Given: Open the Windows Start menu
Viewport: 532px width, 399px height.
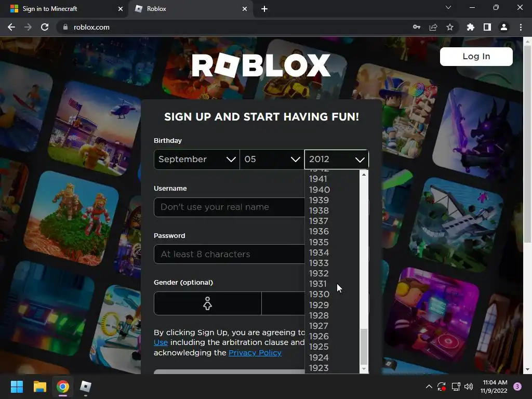Looking at the screenshot, I should coord(17,387).
